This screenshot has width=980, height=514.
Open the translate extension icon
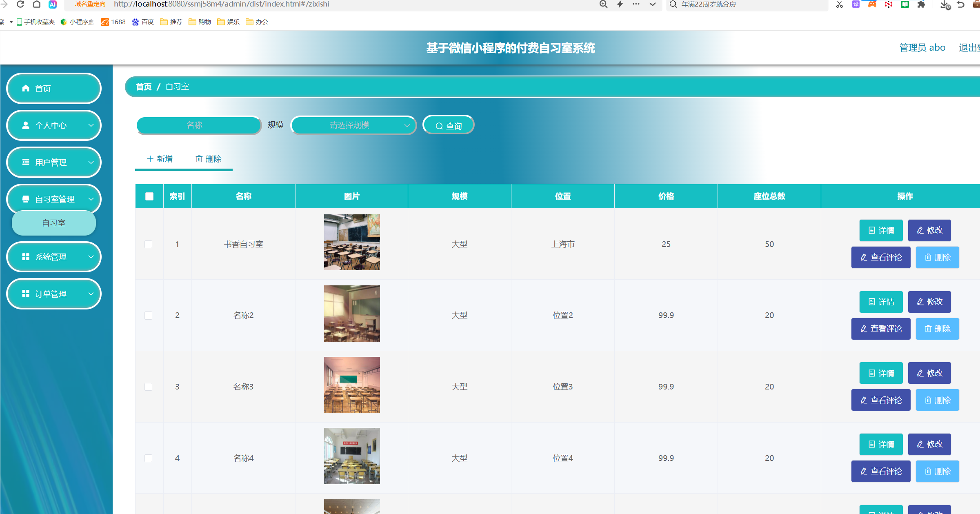coord(856,4)
